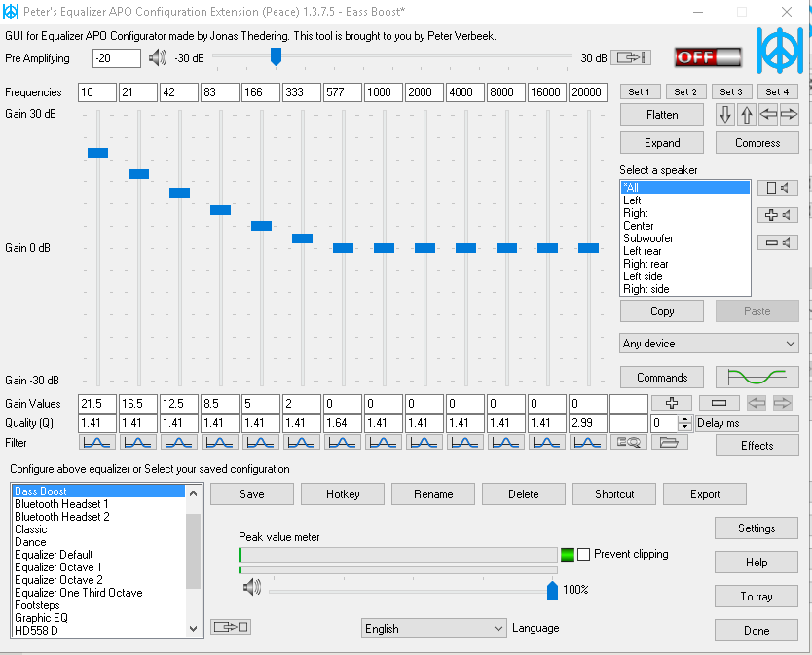The height and width of the screenshot is (655, 812).
Task: Click the single speaker icon button
Action: pos(777,188)
